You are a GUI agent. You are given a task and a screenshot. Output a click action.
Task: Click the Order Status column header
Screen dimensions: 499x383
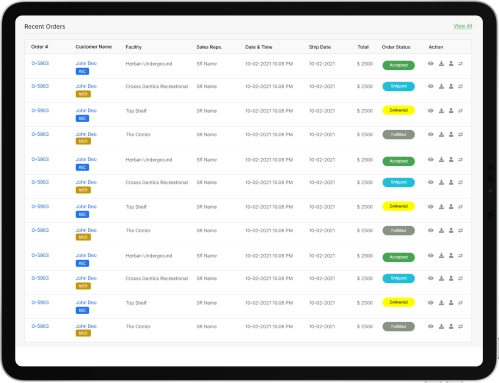tap(396, 47)
